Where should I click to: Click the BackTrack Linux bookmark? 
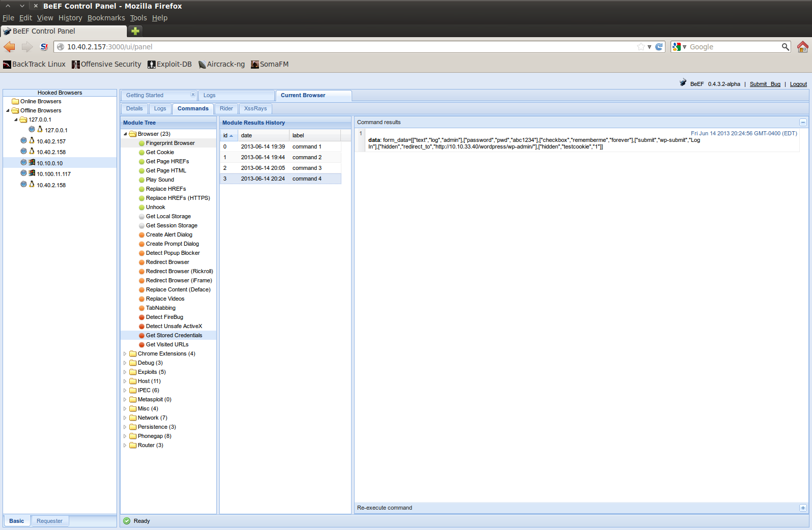34,64
